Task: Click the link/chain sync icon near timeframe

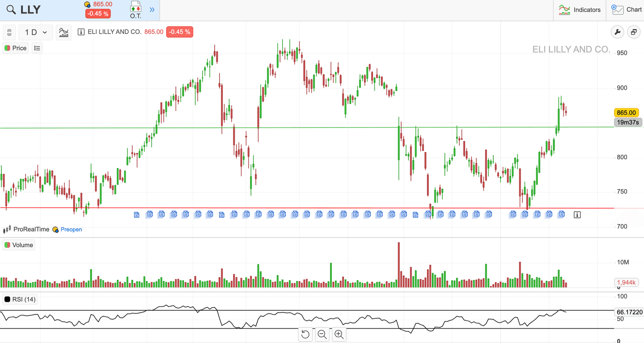Action: 9,32
